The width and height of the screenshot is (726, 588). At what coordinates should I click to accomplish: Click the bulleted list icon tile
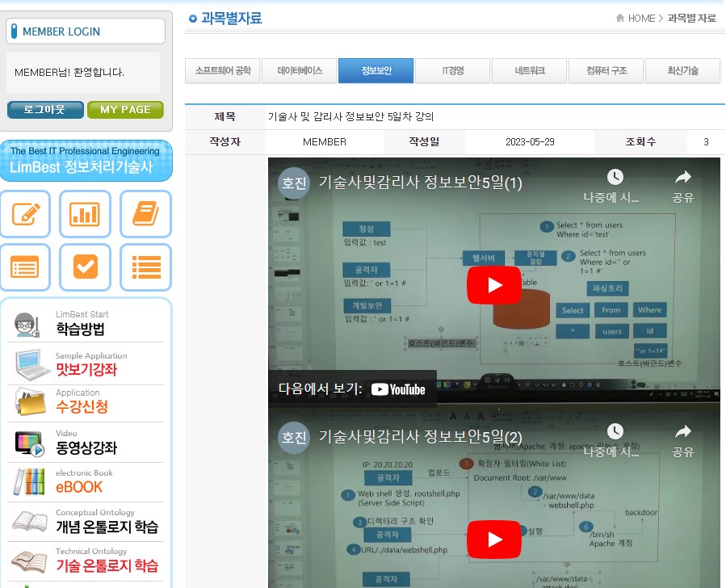[x=145, y=267]
